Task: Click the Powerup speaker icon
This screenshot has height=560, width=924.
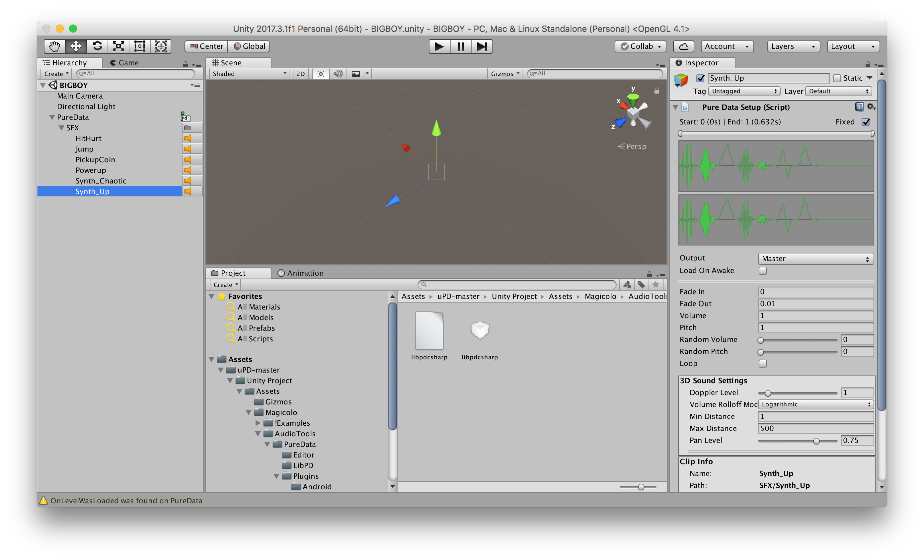Action: 188,170
